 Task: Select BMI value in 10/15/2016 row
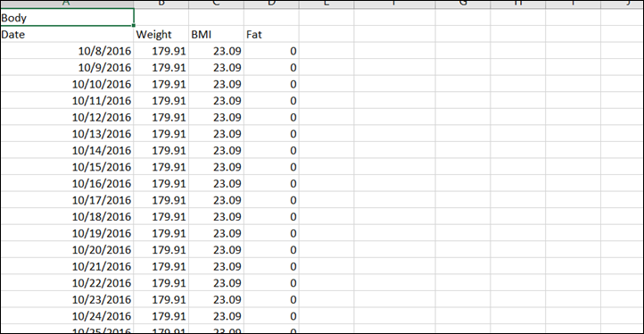(x=217, y=167)
